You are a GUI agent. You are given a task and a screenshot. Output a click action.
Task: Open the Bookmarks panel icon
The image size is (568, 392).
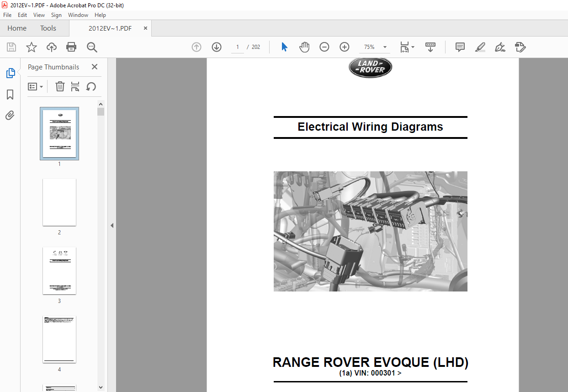10,95
